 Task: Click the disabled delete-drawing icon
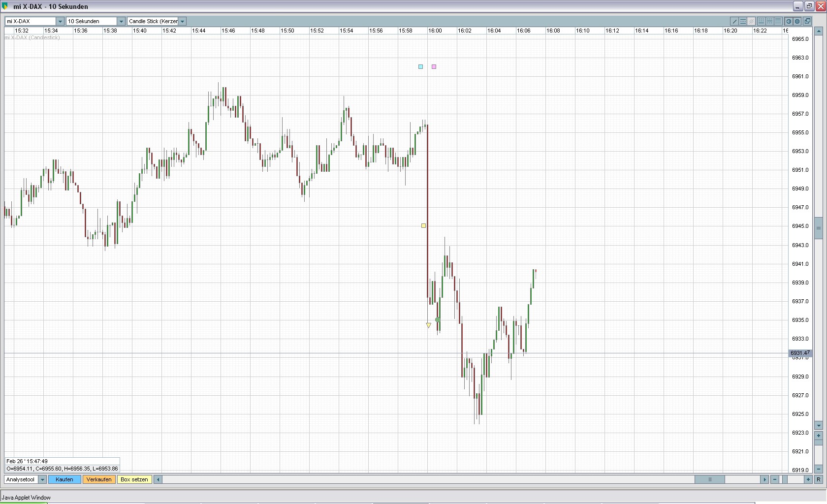point(751,21)
